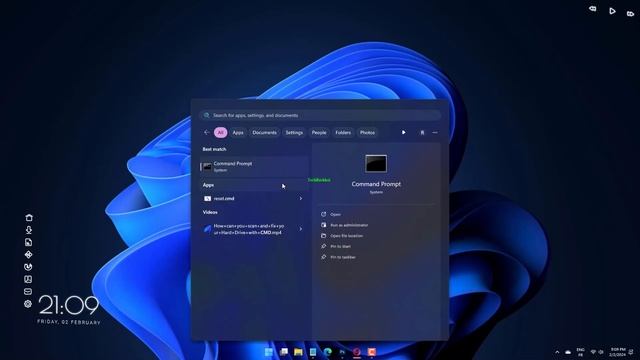640x360 pixels.
Task: Select Command Prompt best match result
Action: (x=254, y=166)
